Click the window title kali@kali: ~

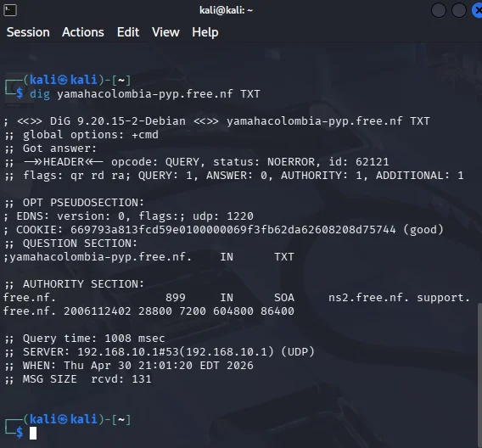[227, 10]
